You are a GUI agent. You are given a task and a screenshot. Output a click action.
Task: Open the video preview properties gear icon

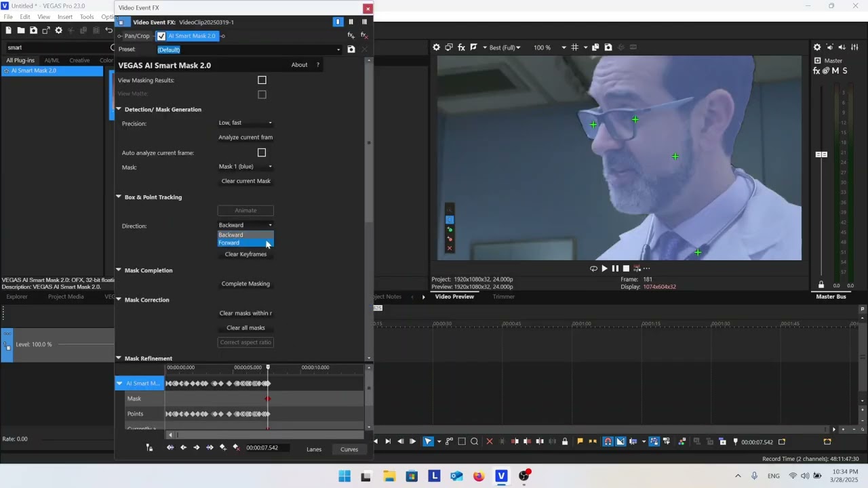click(x=437, y=47)
